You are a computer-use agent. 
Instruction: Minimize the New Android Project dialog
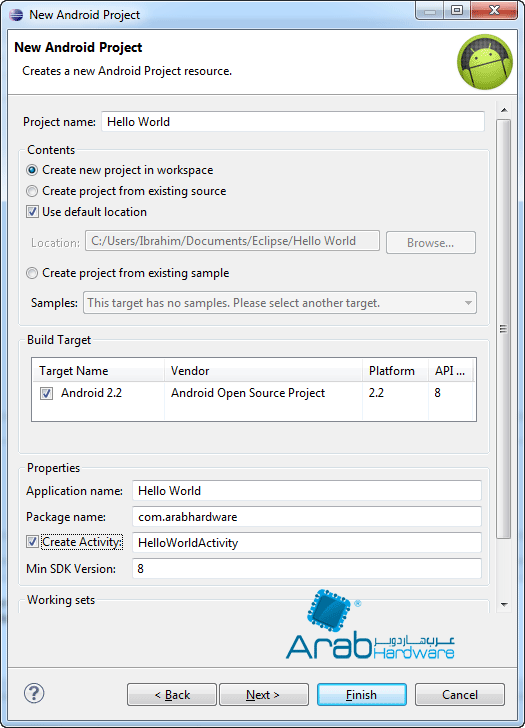click(x=430, y=10)
